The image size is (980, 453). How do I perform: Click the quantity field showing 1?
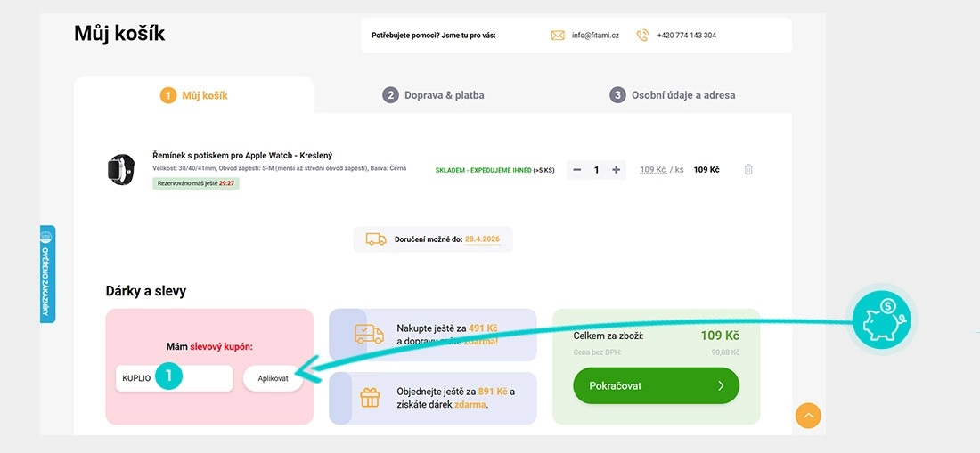click(596, 170)
